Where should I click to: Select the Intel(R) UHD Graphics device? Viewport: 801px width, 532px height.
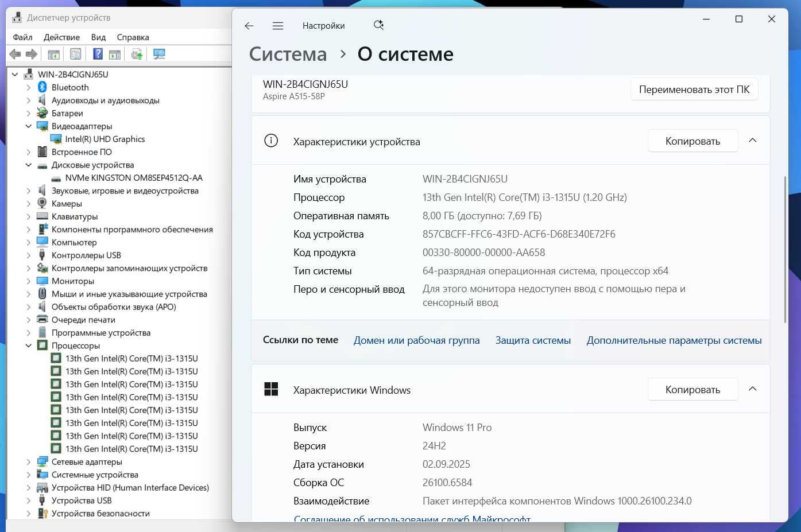[105, 139]
